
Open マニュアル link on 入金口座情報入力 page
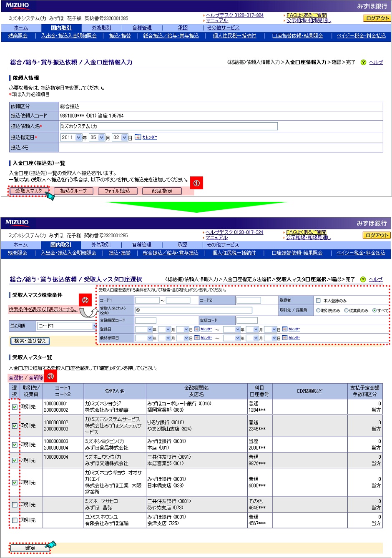(217, 20)
